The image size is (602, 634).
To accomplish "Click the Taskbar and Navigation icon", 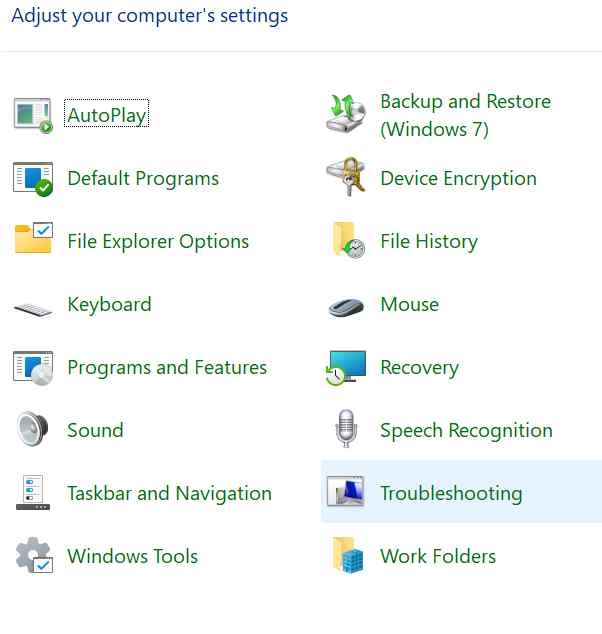I will tap(33, 492).
